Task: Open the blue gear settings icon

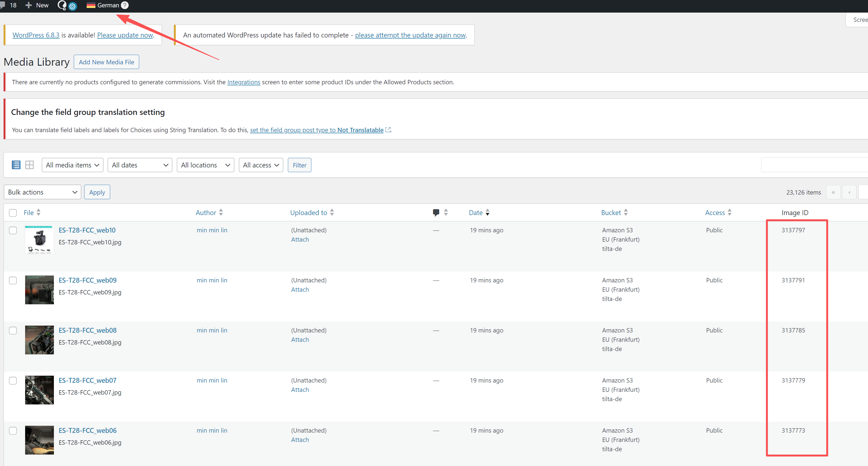Action: point(72,6)
